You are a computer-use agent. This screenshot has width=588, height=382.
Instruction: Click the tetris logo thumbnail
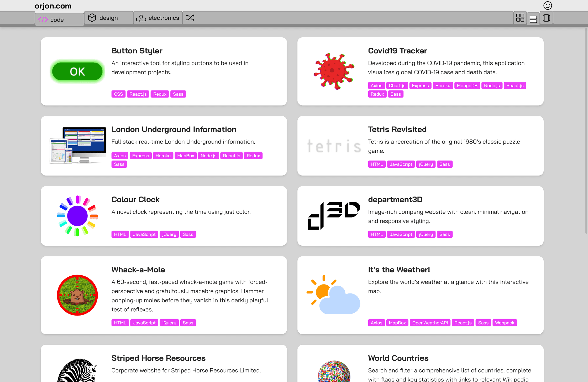(x=334, y=146)
